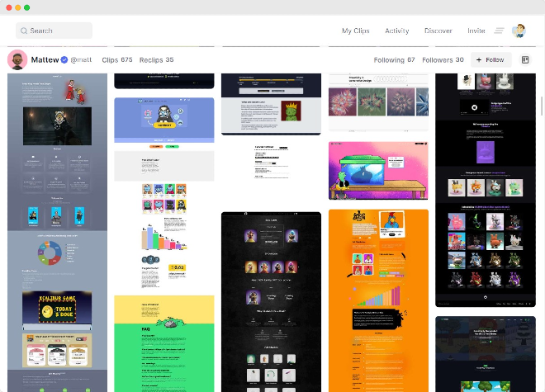Toggle the grid layout view icon
Viewport: 545px width, 392px height.
pos(525,60)
